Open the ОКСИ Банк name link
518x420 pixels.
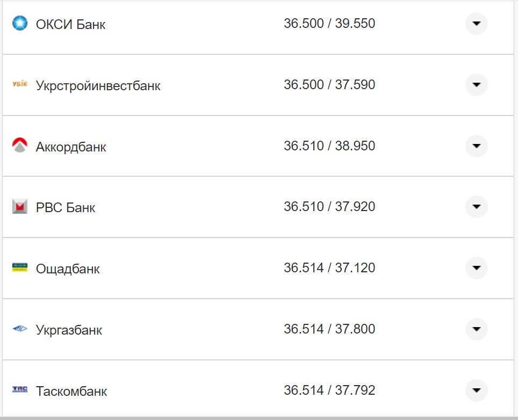coord(70,25)
